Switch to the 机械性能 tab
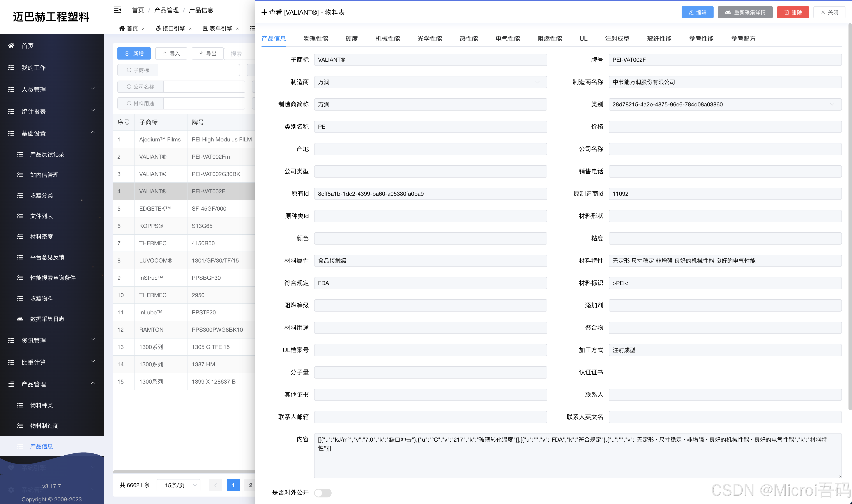The image size is (852, 504). point(388,38)
